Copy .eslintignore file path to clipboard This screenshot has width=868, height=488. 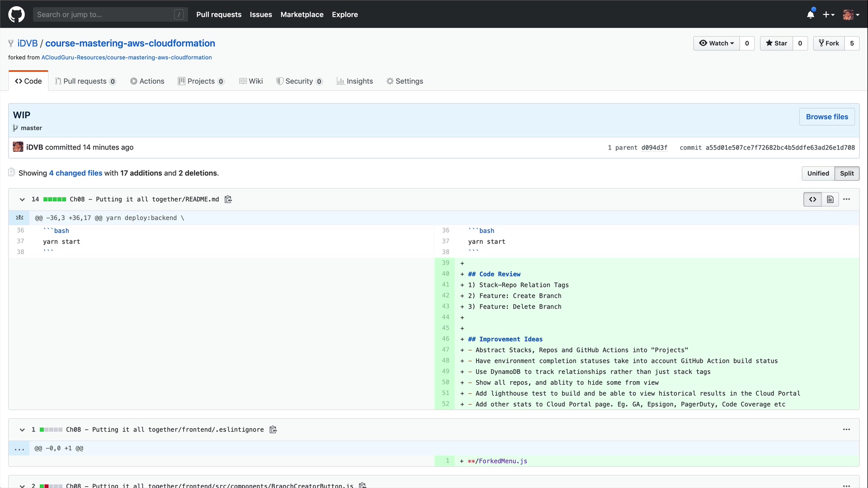point(273,430)
